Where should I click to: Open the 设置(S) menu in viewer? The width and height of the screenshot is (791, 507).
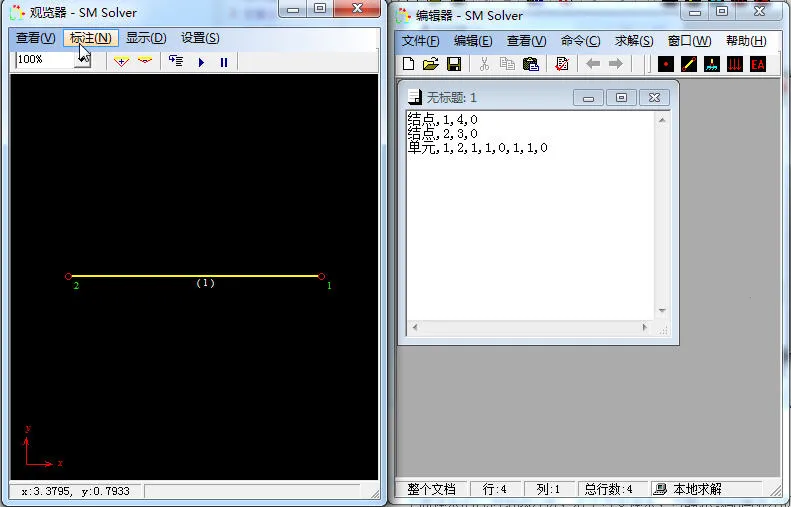200,38
